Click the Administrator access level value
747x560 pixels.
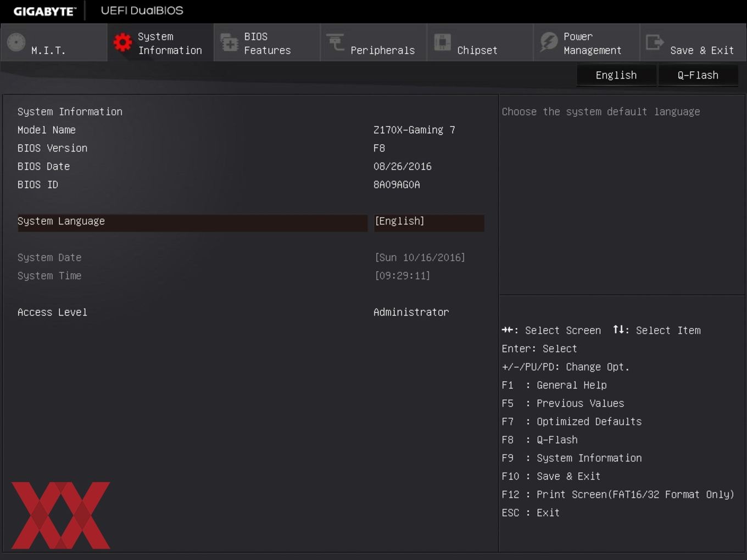coord(411,312)
